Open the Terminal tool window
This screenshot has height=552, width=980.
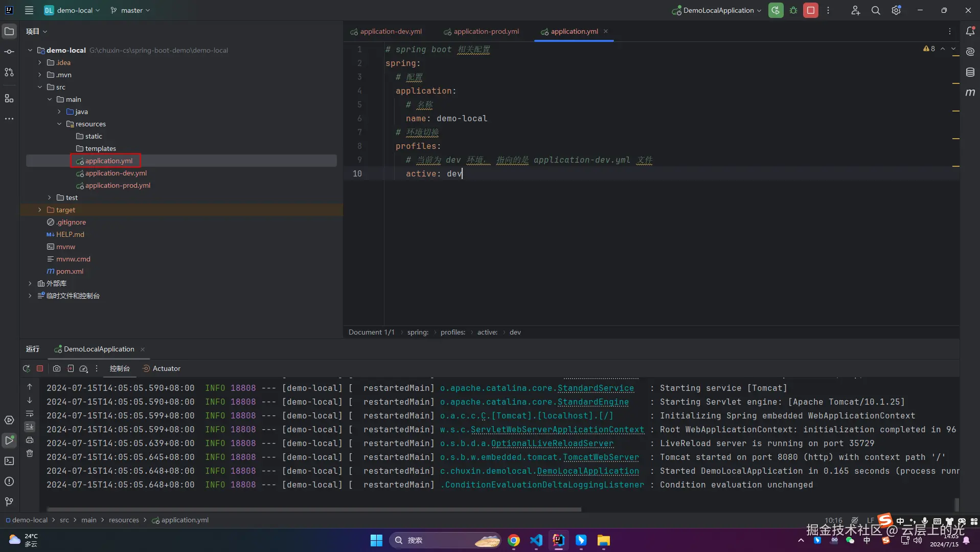point(9,461)
